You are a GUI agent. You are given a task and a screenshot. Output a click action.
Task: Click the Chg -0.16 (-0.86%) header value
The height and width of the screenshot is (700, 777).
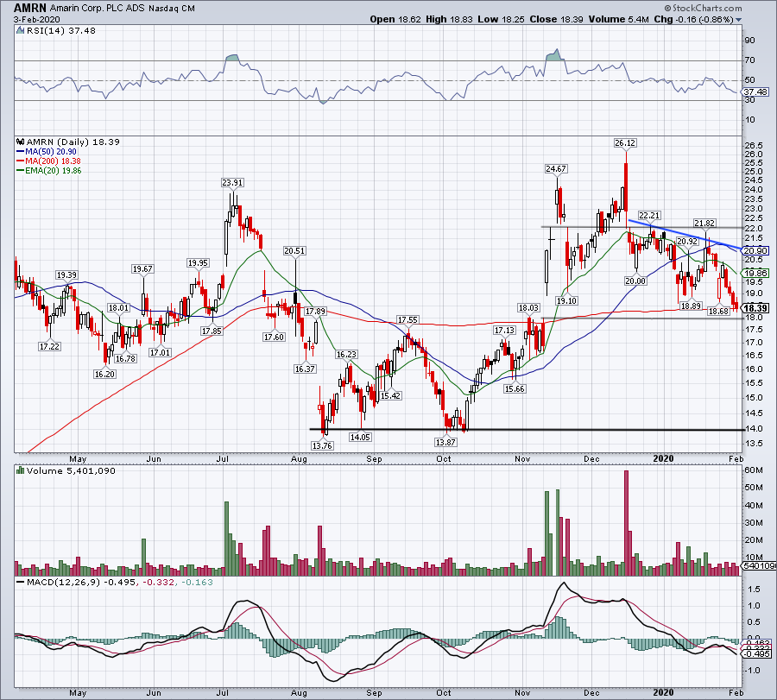(x=694, y=19)
